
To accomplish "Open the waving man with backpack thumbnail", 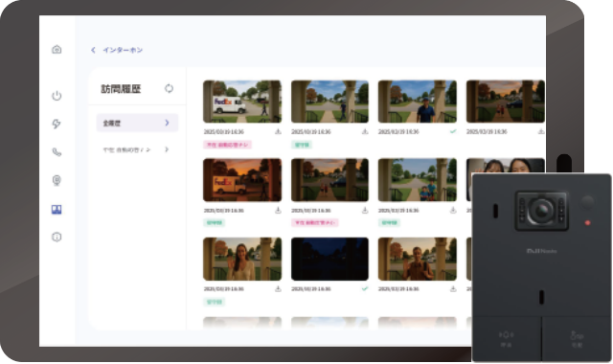I will [418, 259].
